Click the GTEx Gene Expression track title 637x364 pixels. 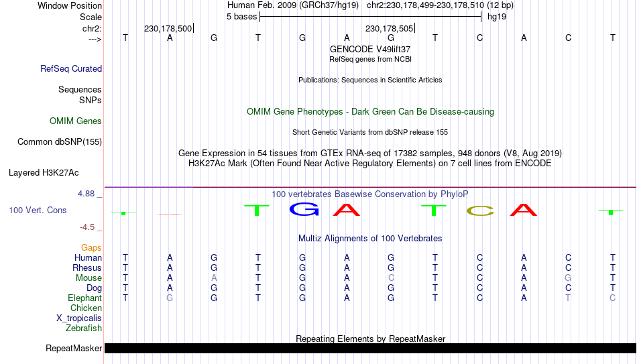point(370,153)
